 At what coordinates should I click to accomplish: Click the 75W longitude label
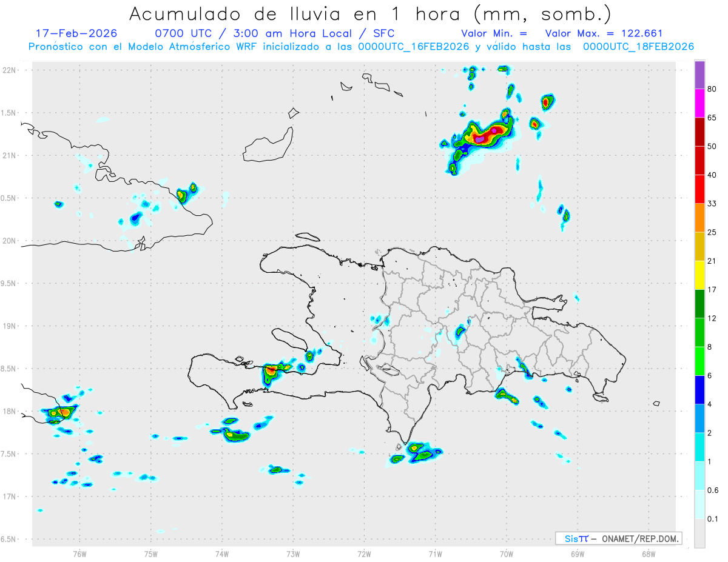151,554
